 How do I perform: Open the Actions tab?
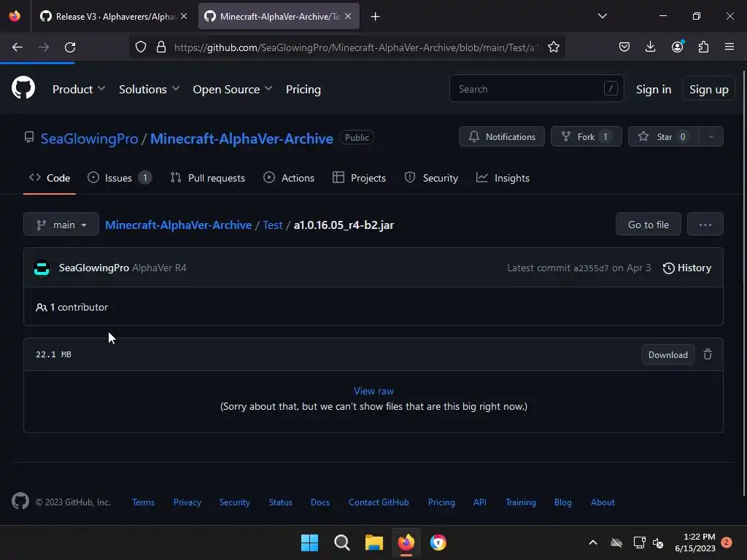tap(289, 178)
